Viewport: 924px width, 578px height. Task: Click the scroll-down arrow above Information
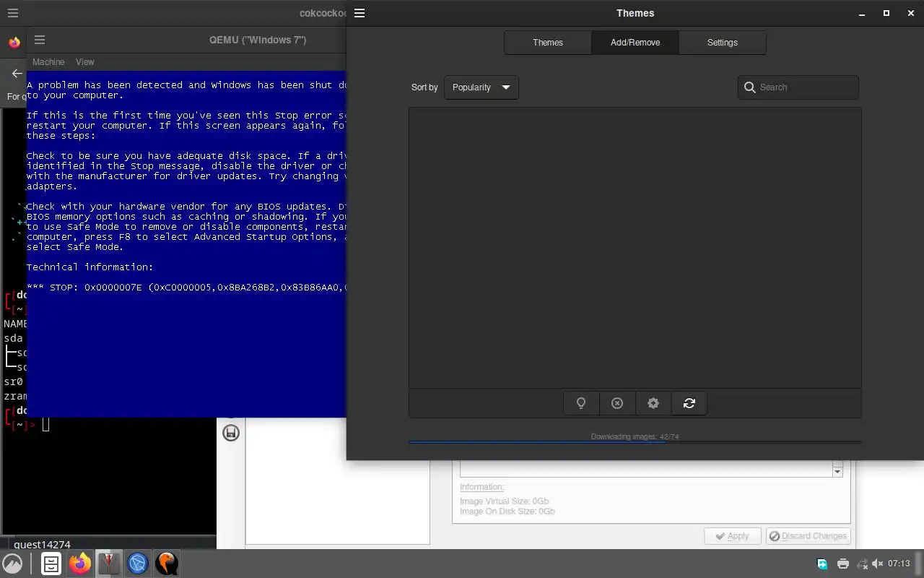click(x=837, y=472)
